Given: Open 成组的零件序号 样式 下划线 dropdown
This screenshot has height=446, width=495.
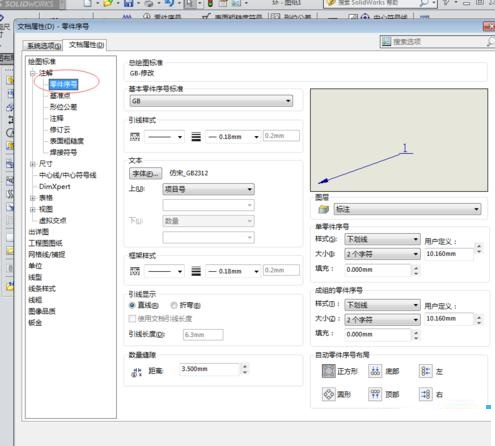Looking at the screenshot, I should tap(382, 305).
